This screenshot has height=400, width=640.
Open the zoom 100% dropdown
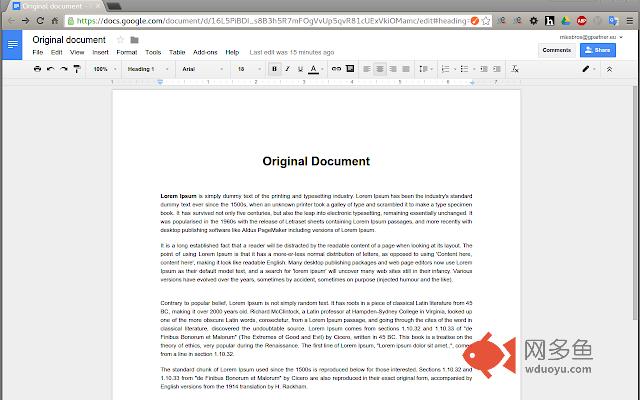click(x=104, y=69)
